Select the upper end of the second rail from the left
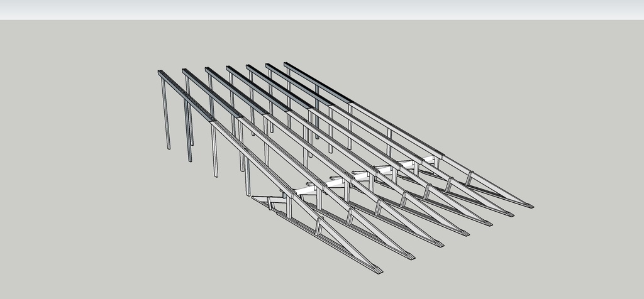The image size is (644, 299). click(x=185, y=72)
